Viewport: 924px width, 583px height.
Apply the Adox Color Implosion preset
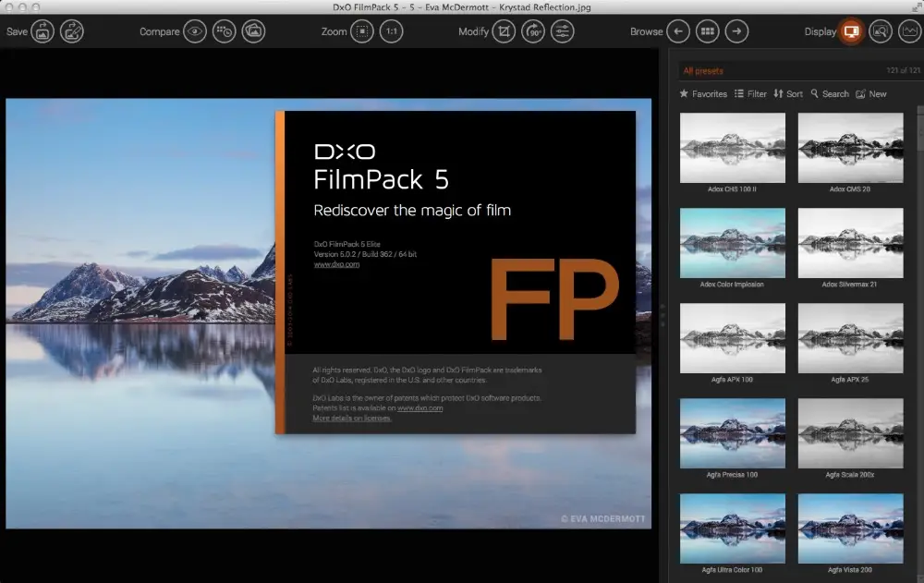tap(733, 243)
